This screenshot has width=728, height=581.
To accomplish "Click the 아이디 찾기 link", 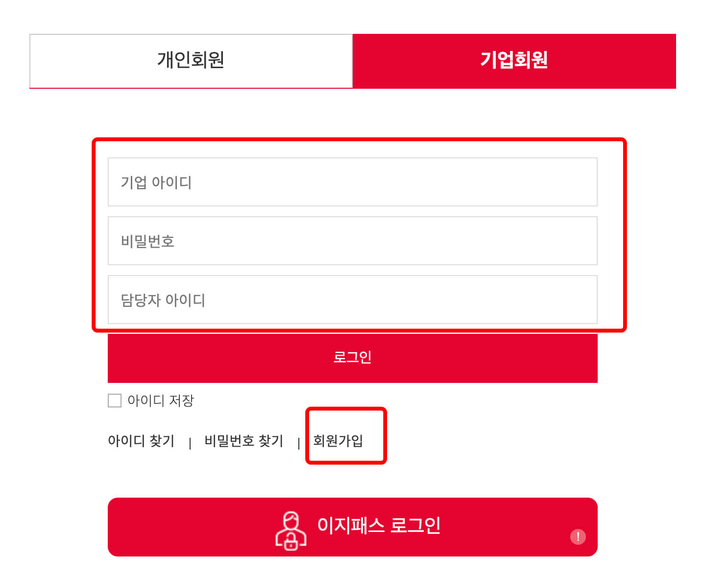I will click(142, 441).
